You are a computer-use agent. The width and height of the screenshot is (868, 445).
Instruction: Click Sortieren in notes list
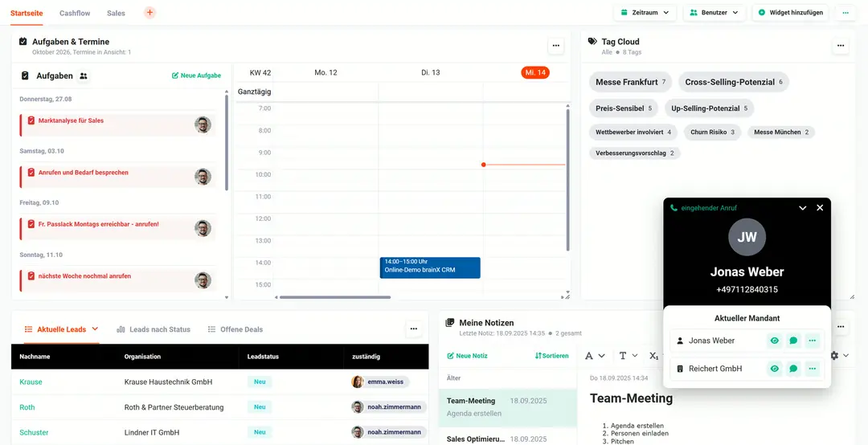pos(552,356)
